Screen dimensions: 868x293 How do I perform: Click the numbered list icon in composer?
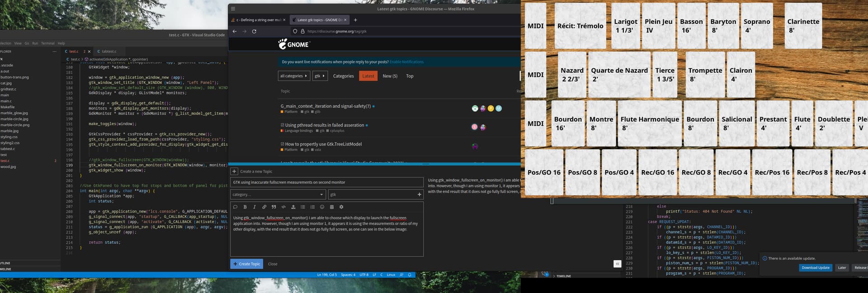coord(312,207)
